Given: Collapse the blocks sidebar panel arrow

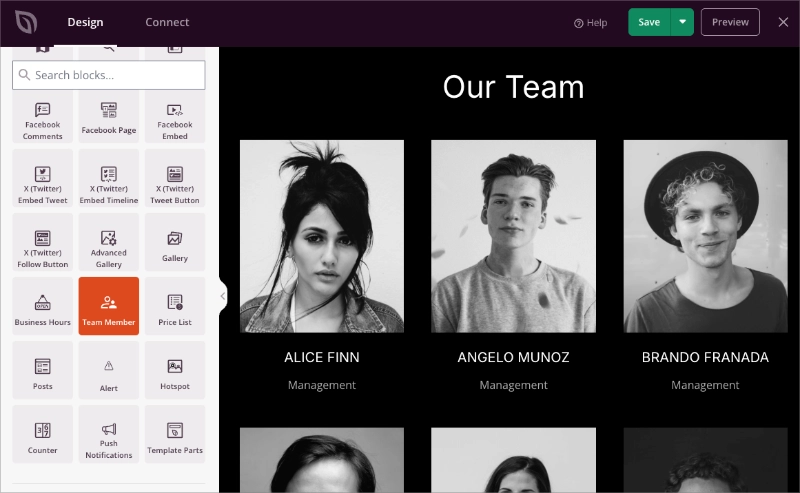Looking at the screenshot, I should point(223,296).
